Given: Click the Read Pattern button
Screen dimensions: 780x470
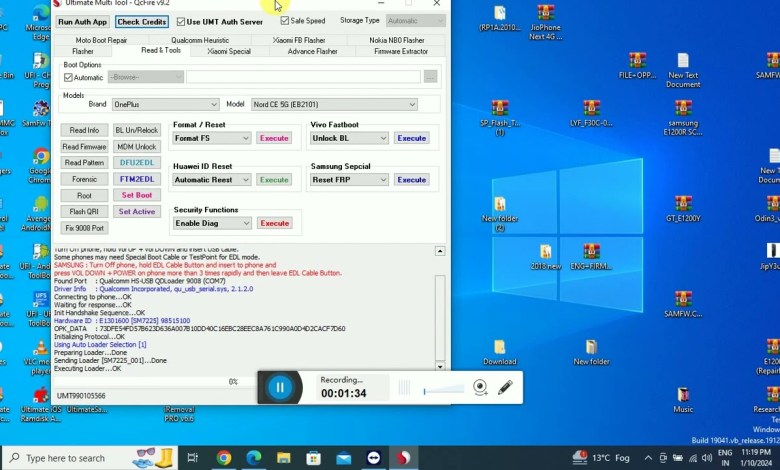Looking at the screenshot, I should 84,163.
